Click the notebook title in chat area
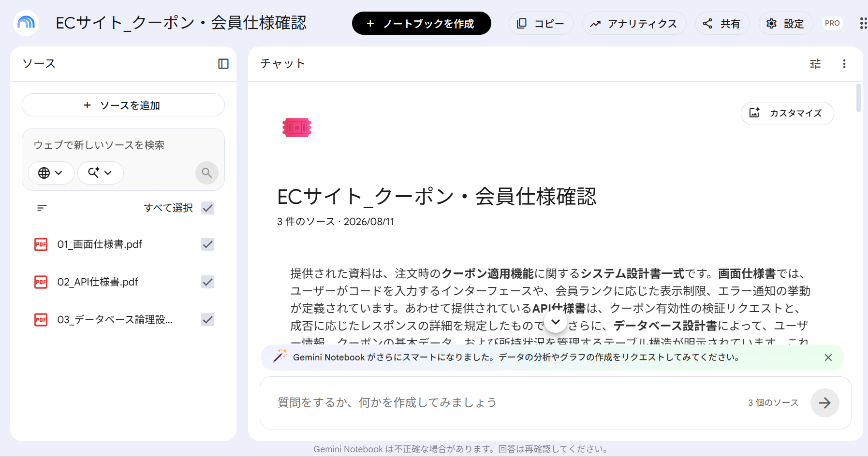 click(437, 197)
